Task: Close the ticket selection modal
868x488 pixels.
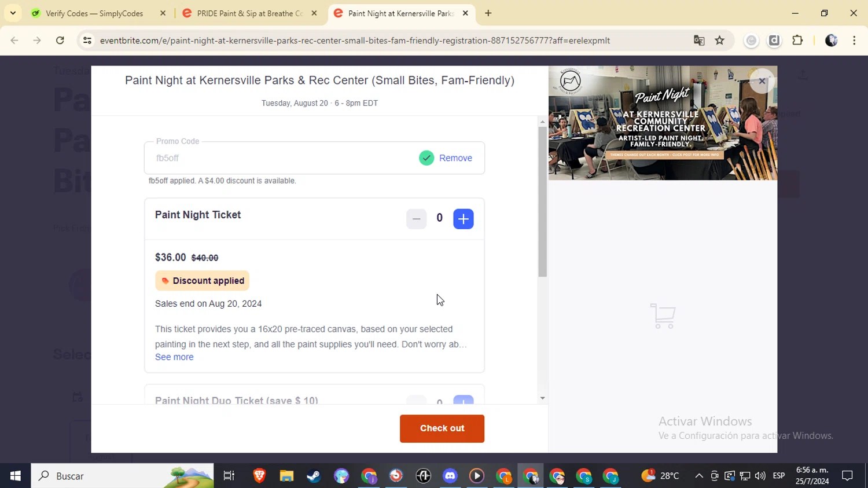Action: (762, 81)
